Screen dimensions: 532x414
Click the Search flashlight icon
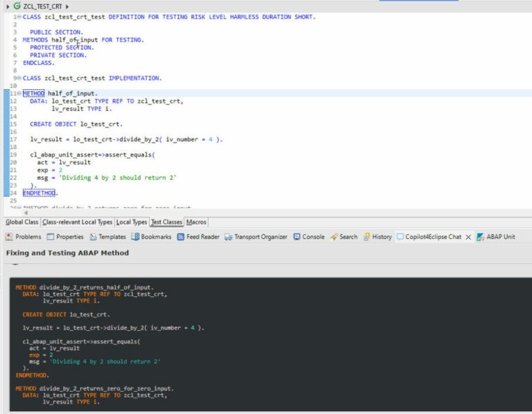pos(334,237)
